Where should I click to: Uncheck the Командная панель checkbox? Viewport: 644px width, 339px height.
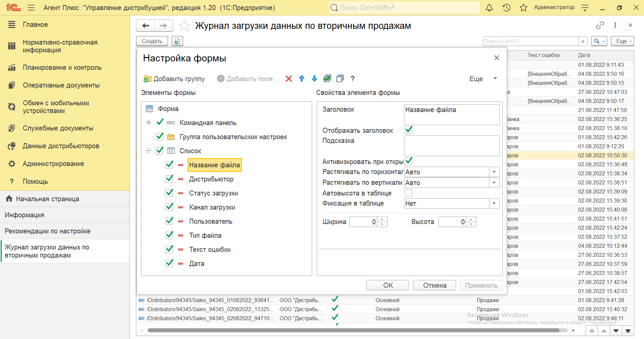pyautogui.click(x=160, y=122)
